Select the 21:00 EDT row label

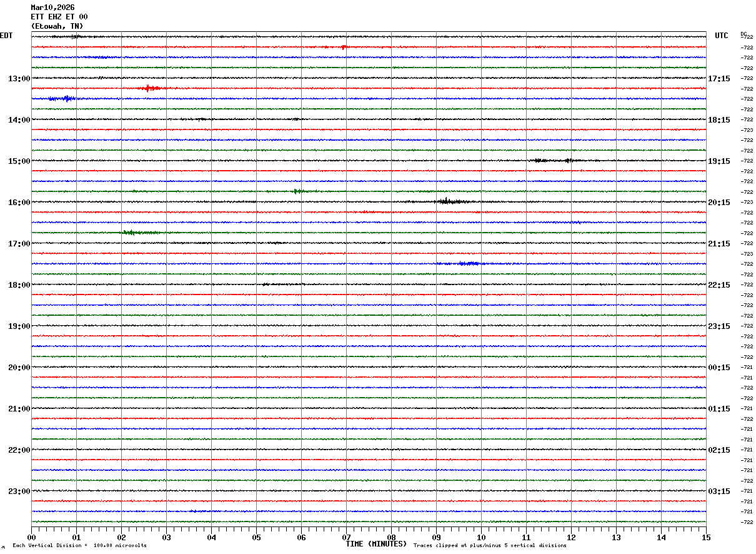(x=19, y=409)
